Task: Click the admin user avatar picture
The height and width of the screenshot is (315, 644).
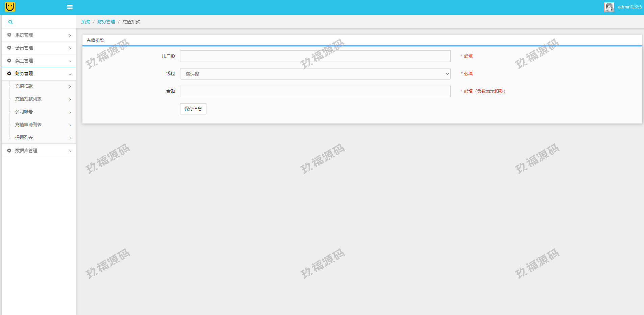Action: pos(609,7)
